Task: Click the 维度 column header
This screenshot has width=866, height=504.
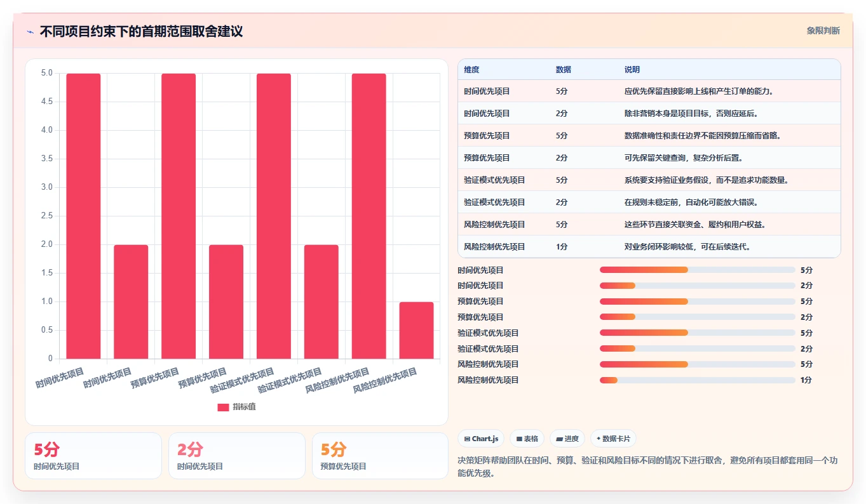Action: tap(471, 69)
